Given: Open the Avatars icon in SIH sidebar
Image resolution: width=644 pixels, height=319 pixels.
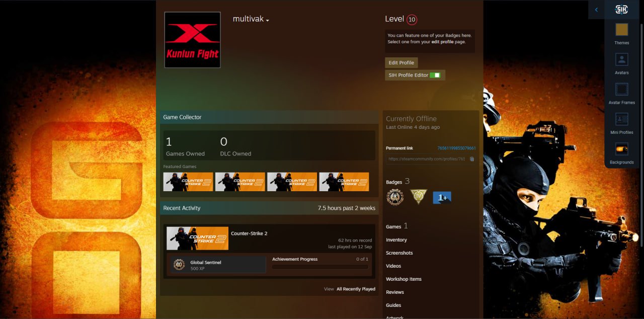Looking at the screenshot, I should tap(621, 60).
